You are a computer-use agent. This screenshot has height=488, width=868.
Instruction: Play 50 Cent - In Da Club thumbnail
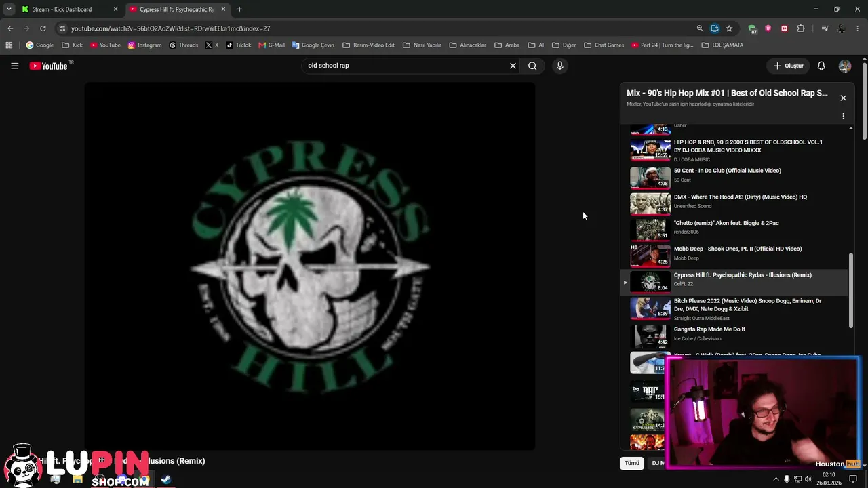(650, 177)
